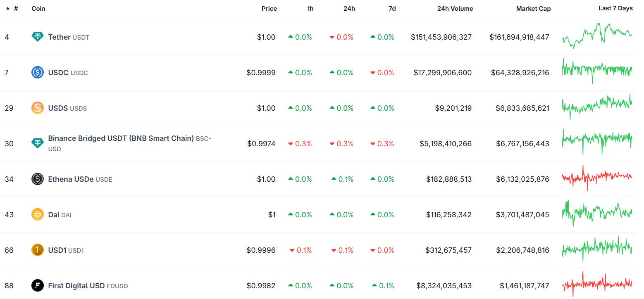Click the USD1 gold coin icon

[x=38, y=250]
